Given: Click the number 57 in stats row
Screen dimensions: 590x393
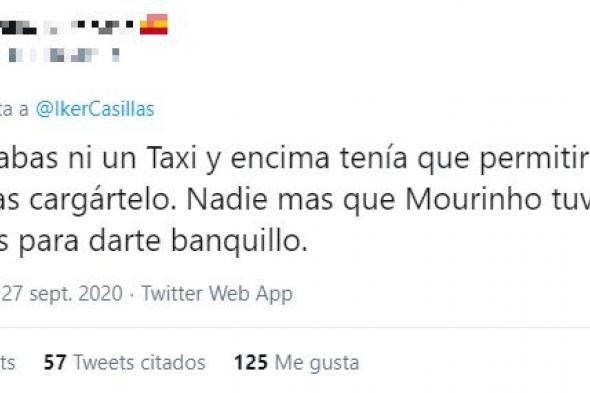Looking at the screenshot, I should pos(55,363).
